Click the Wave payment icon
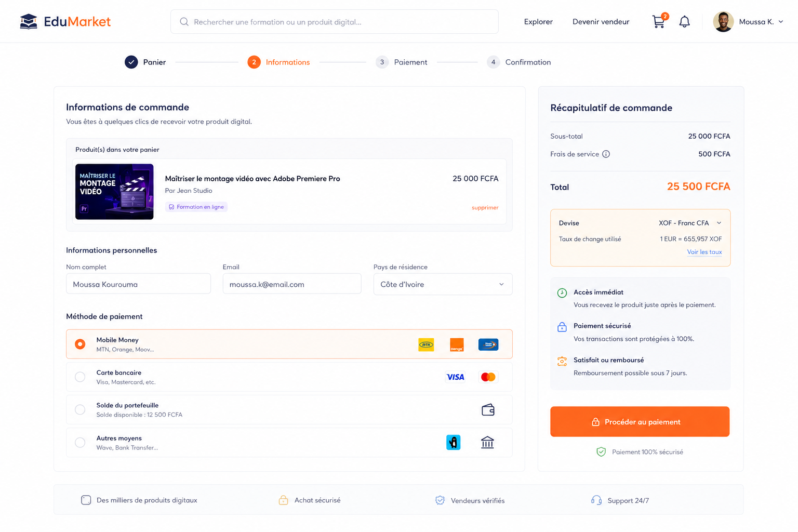The image size is (798, 532). coord(454,442)
